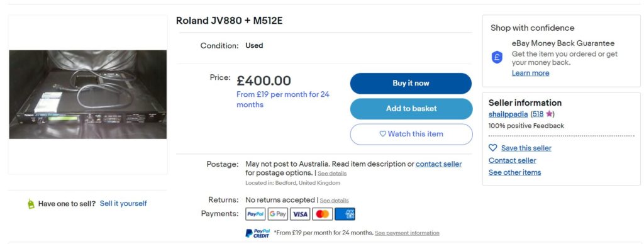This screenshot has width=644, height=244.
Task: Open See details next to postage options
Action: click(x=332, y=174)
